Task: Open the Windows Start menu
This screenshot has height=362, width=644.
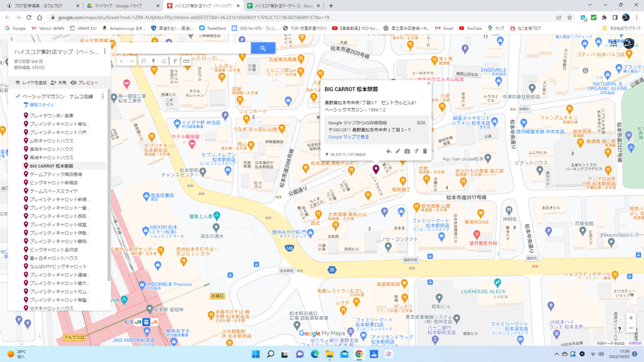Action: tap(256, 354)
